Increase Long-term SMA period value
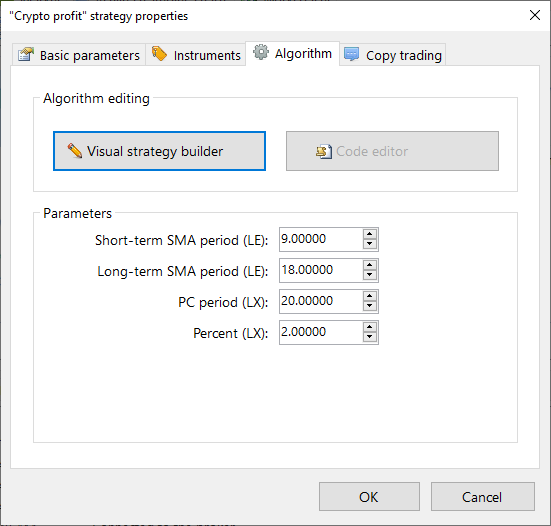The height and width of the screenshot is (526, 551). tap(370, 265)
